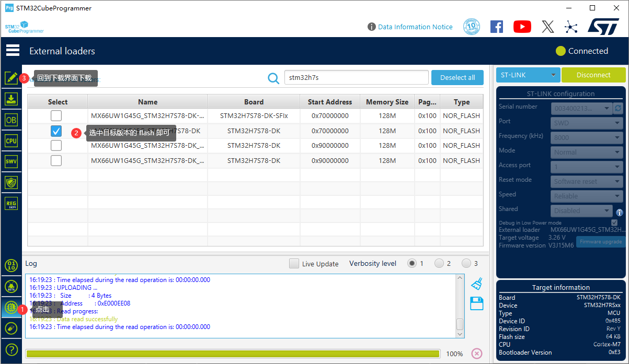
Task: Click the STM32H7S78-DK-SFIx board cell
Action: point(254,115)
